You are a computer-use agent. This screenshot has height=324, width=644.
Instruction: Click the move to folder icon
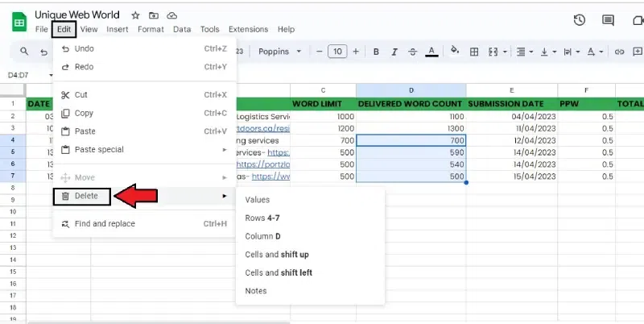[x=154, y=15]
